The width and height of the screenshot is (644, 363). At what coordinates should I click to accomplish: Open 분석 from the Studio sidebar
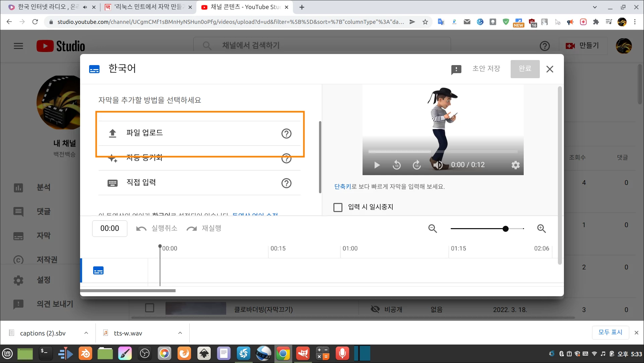[x=44, y=187]
